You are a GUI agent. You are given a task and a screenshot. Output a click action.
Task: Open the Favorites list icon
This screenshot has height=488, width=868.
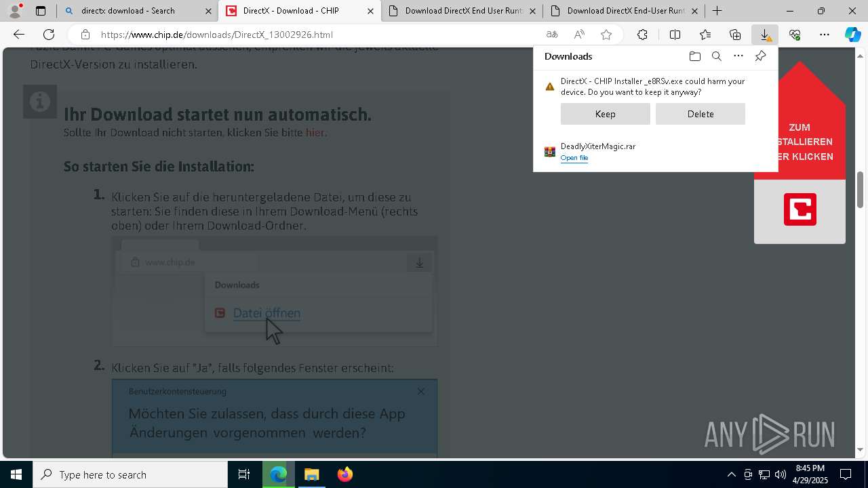pyautogui.click(x=705, y=35)
